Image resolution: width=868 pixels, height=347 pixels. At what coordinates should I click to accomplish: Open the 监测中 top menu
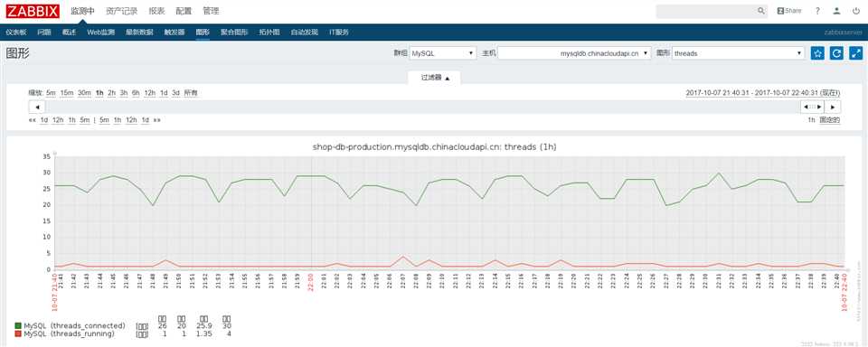click(x=83, y=11)
